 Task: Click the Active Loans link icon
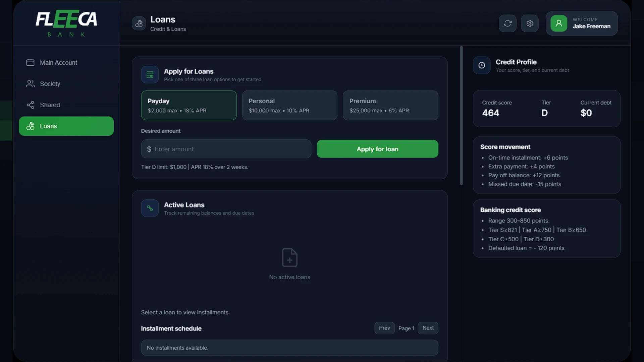150,208
